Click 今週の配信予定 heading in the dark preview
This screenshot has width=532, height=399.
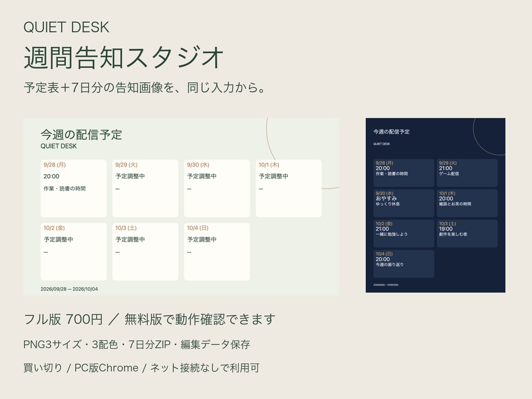[392, 131]
